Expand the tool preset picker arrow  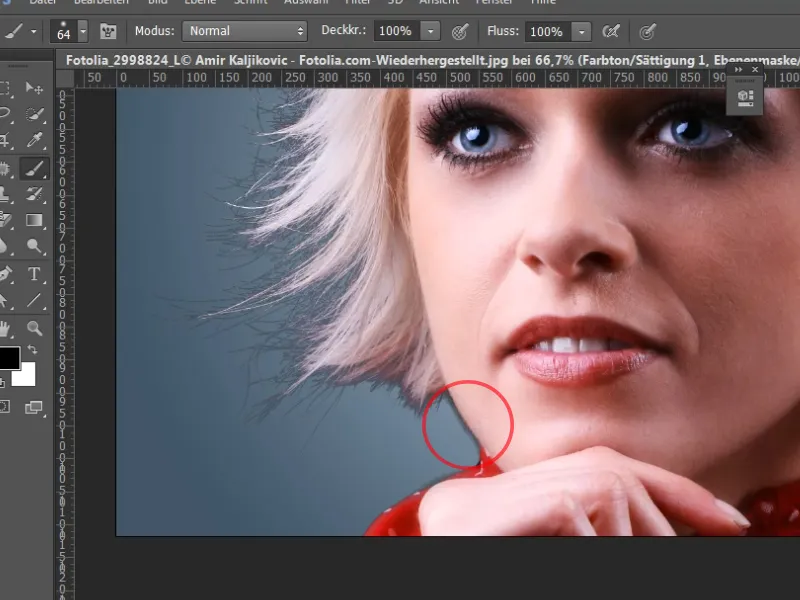click(34, 32)
